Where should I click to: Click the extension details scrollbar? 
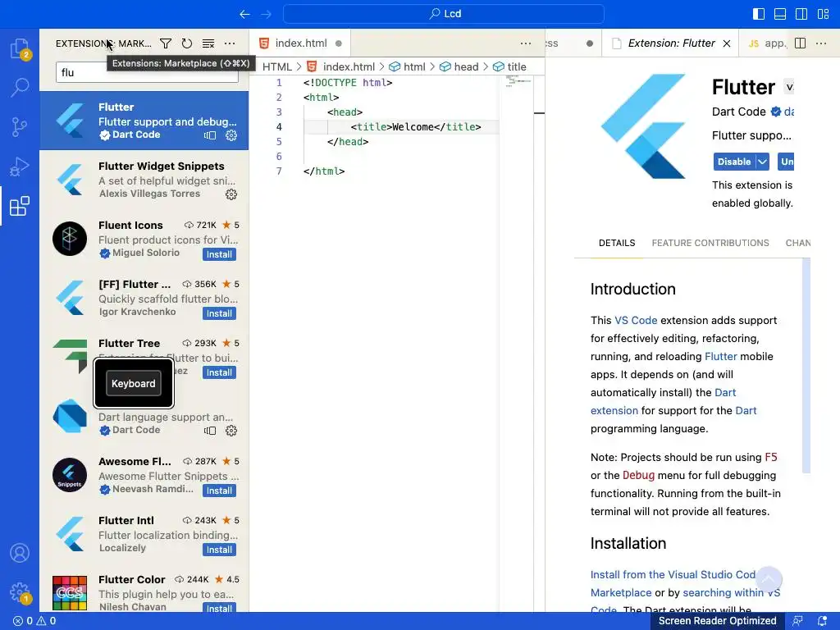(806, 366)
